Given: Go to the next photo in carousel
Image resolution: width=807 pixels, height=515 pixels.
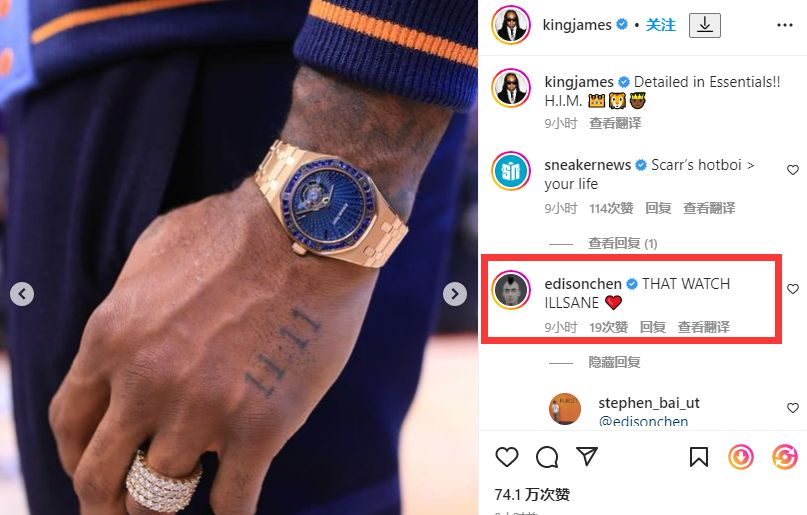Looking at the screenshot, I should 454,294.
